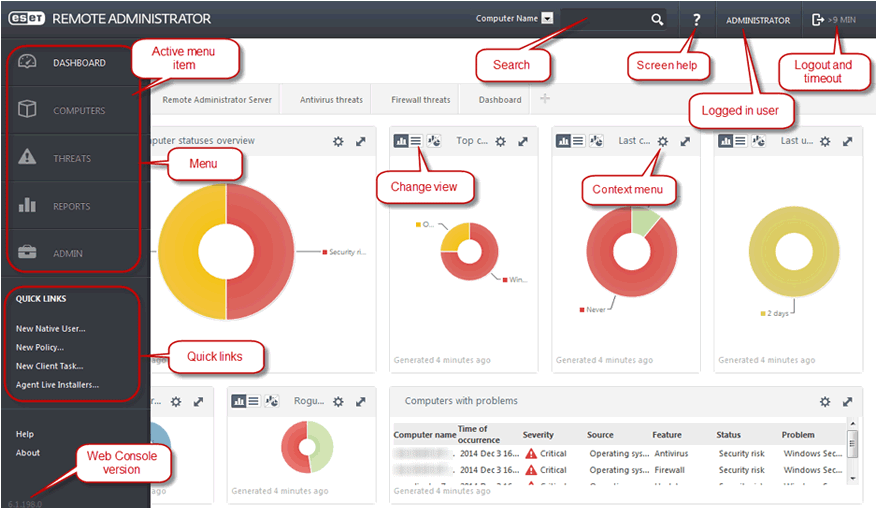Screen dimensions: 878x508
Task: Add a new dashboard tab with plus
Action: [x=545, y=99]
